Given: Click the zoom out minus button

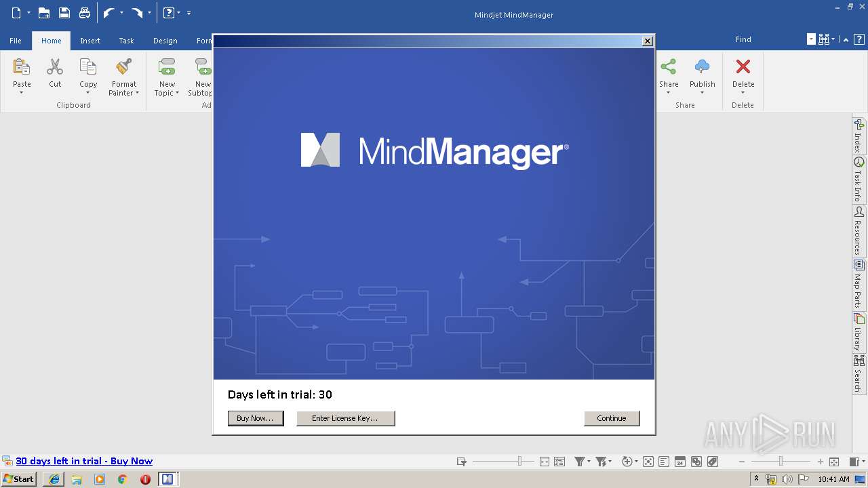Looking at the screenshot, I should 741,462.
